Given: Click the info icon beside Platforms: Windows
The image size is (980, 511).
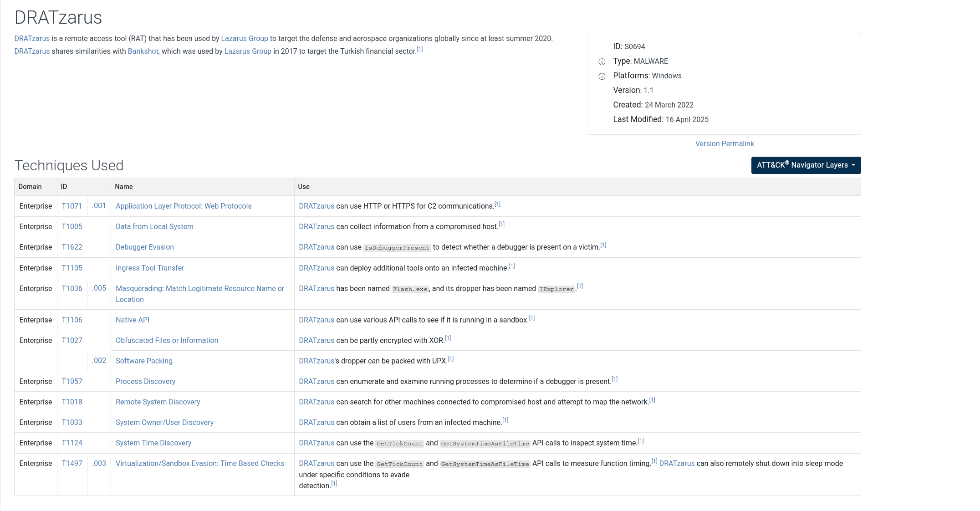Looking at the screenshot, I should 602,76.
